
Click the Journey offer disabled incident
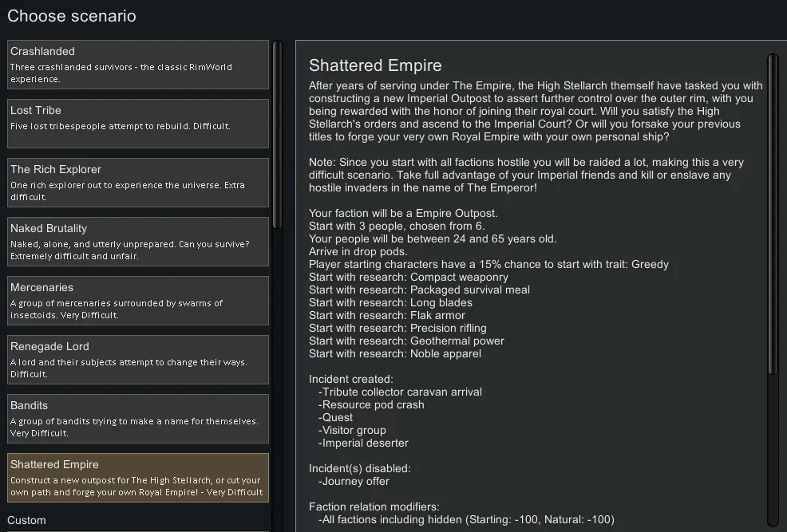click(x=354, y=481)
